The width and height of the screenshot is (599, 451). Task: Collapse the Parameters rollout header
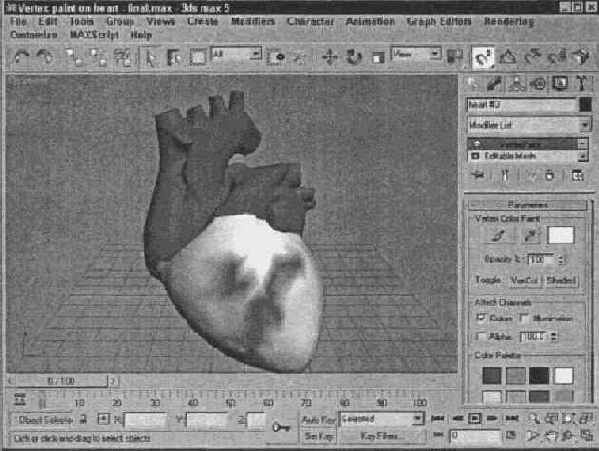click(527, 205)
